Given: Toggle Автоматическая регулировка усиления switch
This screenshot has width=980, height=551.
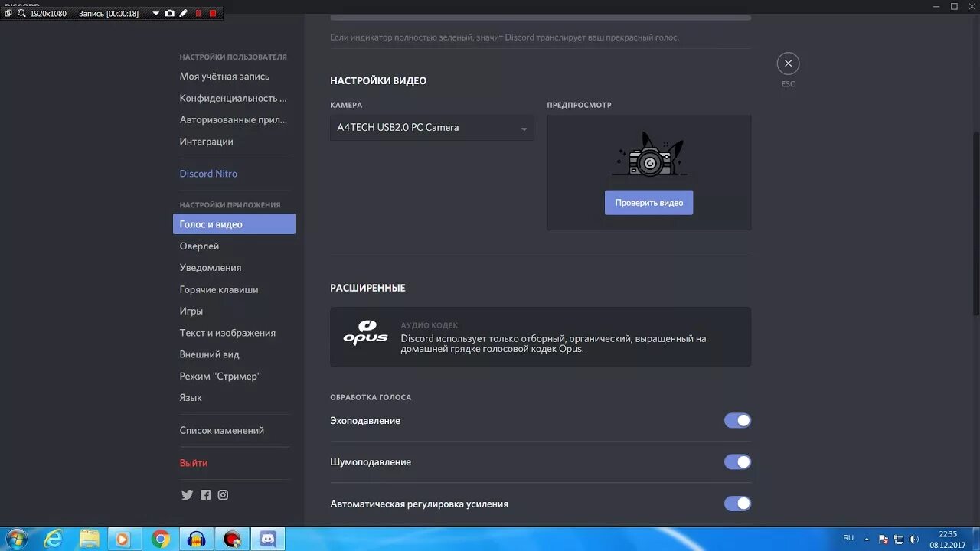Looking at the screenshot, I should point(737,504).
